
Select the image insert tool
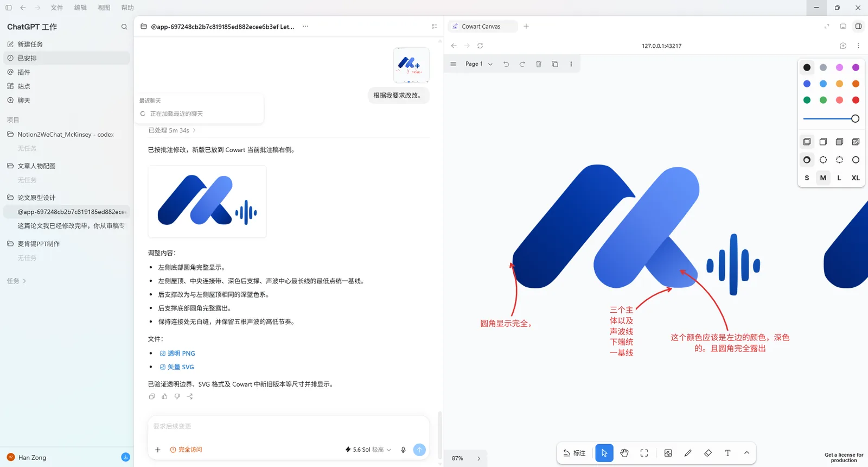point(668,453)
